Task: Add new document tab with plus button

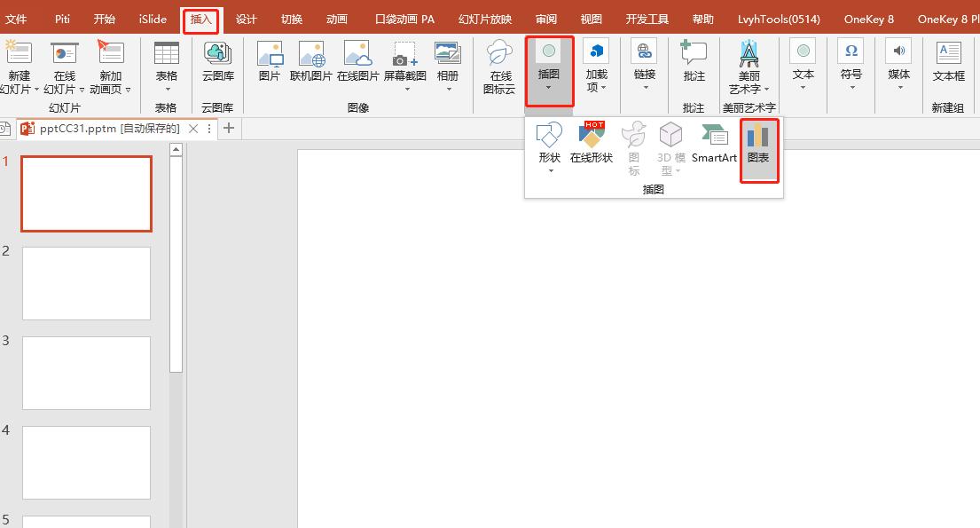Action: tap(229, 129)
